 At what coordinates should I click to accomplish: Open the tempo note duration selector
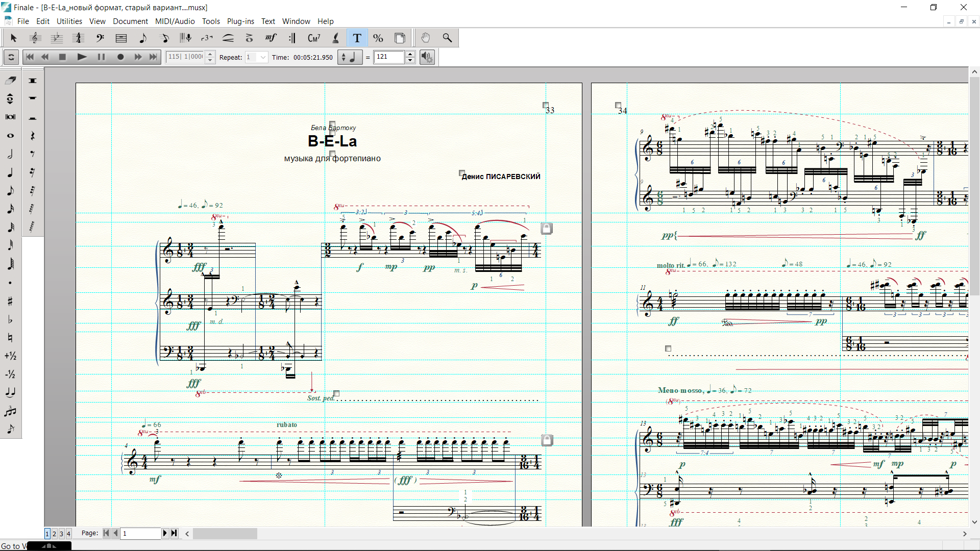350,57
